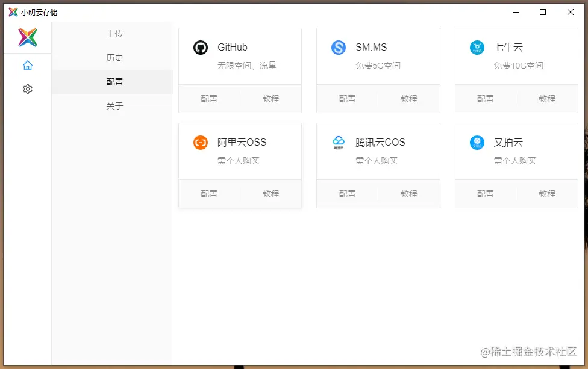This screenshot has height=369, width=588.
Task: Click the 七牛云 logo icon
Action: [x=477, y=48]
